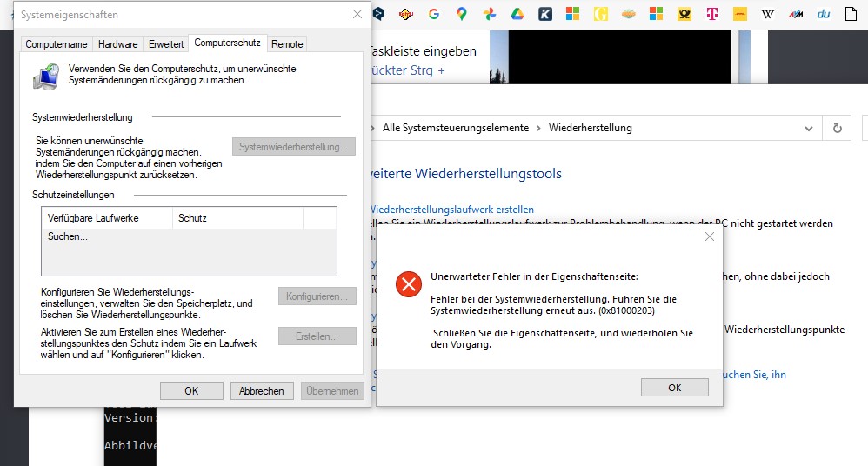Go to Alle Systemsteuerungselemente breadcrumb
The width and height of the screenshot is (868, 466).
[x=456, y=129]
